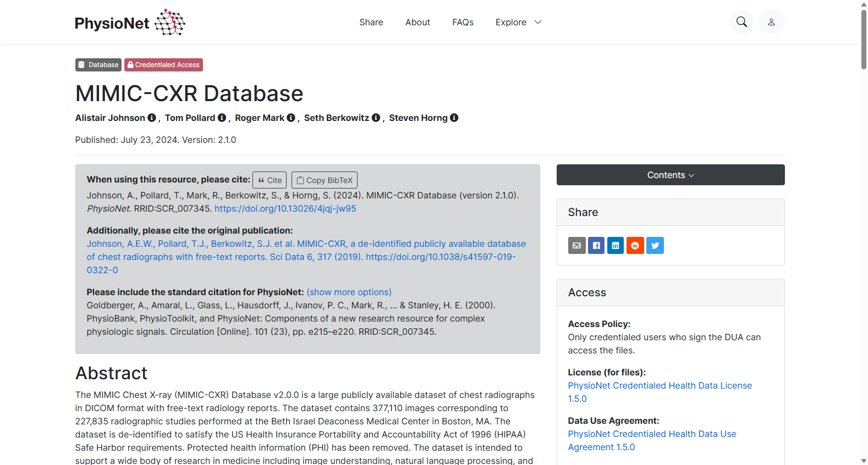
Task: Show info for Seth Berkowitz
Action: point(376,118)
